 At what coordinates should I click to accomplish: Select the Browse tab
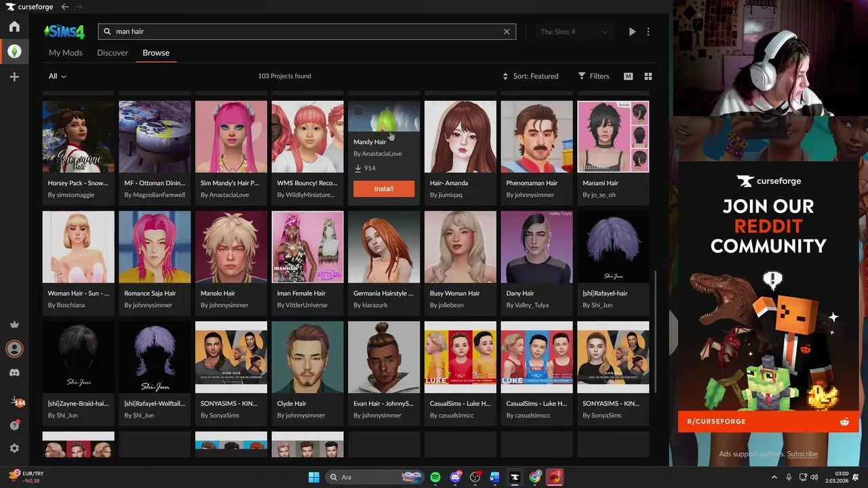156,53
